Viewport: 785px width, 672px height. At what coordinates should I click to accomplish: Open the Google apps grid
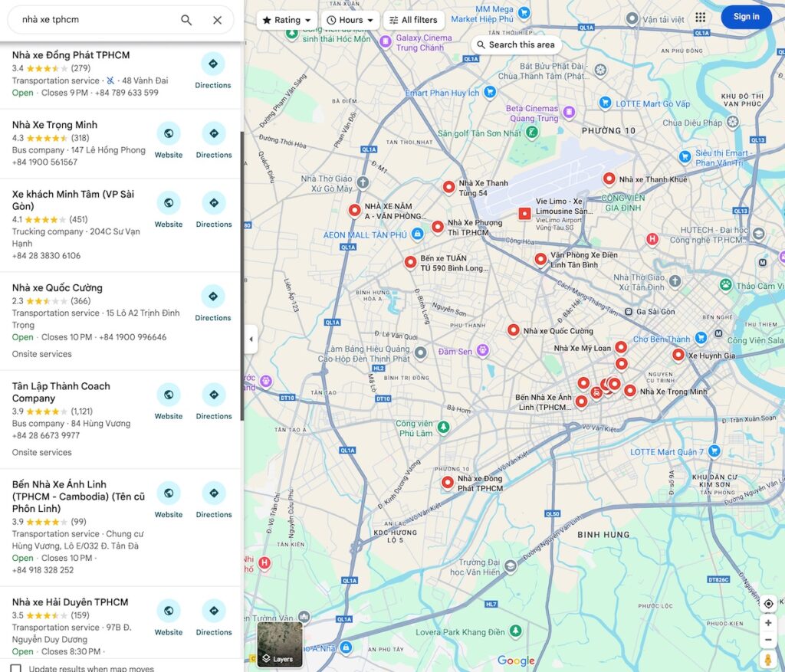click(x=701, y=18)
